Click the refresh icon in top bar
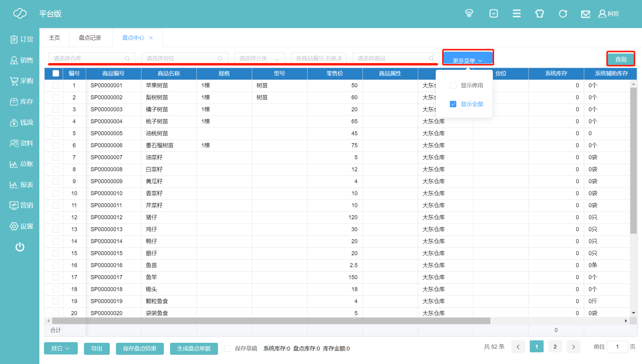 coord(563,14)
